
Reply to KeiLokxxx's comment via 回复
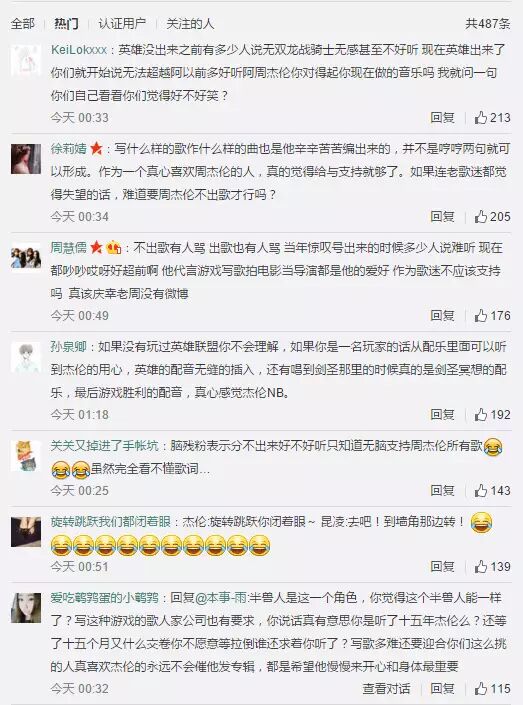[443, 118]
